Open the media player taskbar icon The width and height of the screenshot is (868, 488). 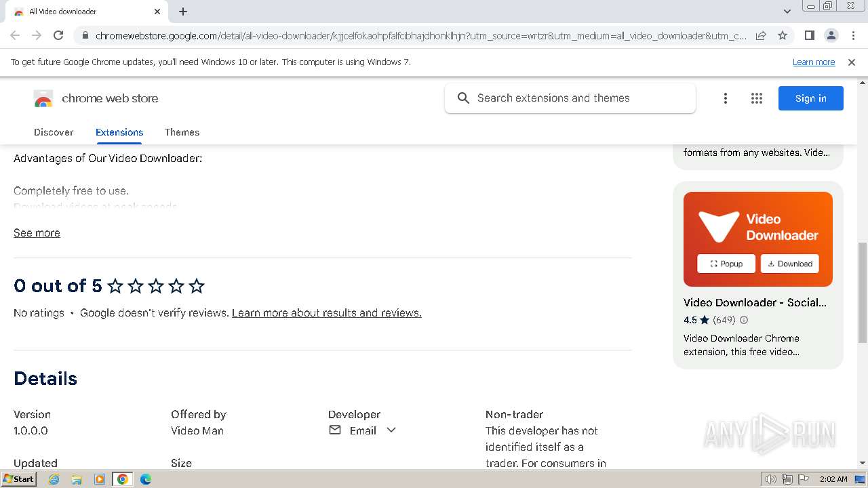pos(100,479)
